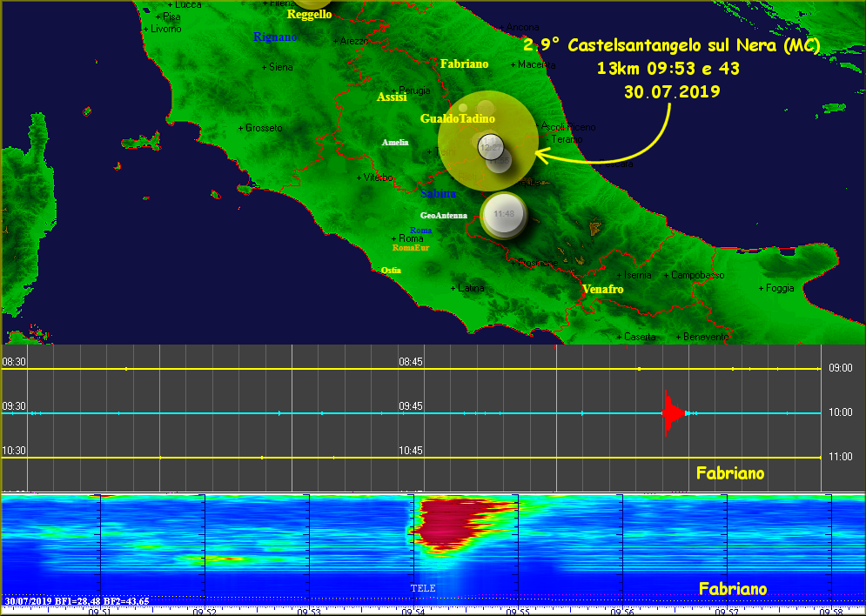Select the Ostia station label
Screen dimensions: 866x616
tap(391, 271)
